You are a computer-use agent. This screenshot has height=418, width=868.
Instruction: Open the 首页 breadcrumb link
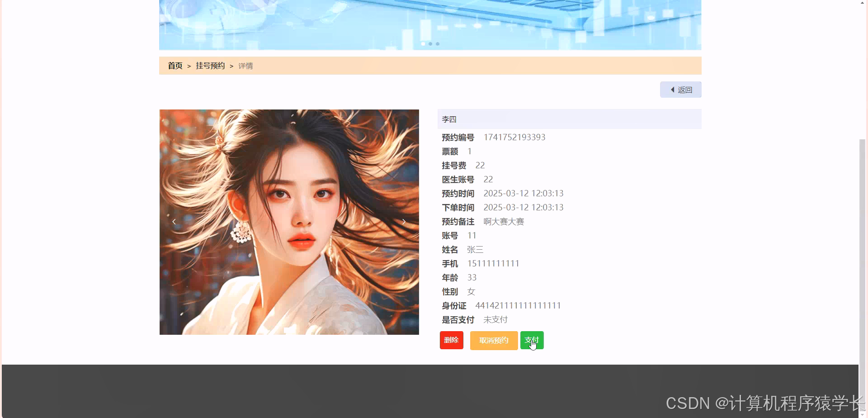click(175, 66)
